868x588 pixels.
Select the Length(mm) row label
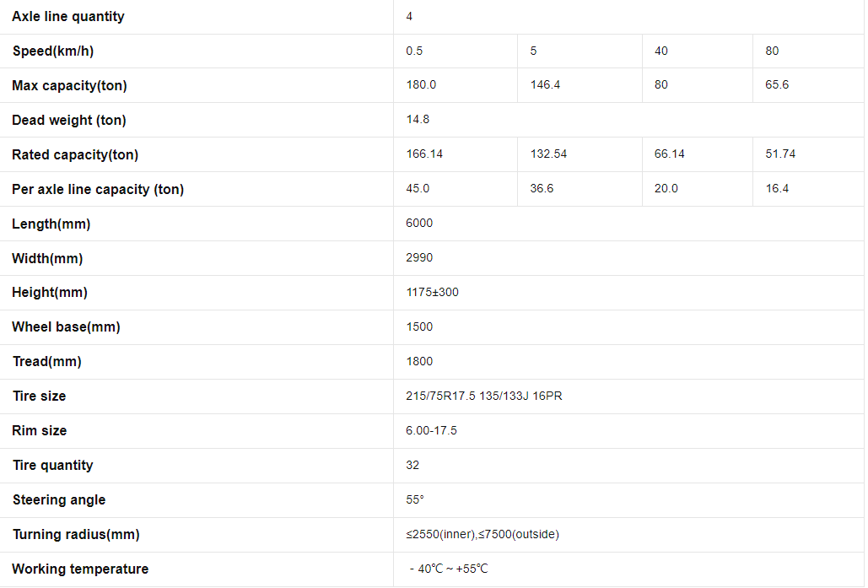click(51, 224)
